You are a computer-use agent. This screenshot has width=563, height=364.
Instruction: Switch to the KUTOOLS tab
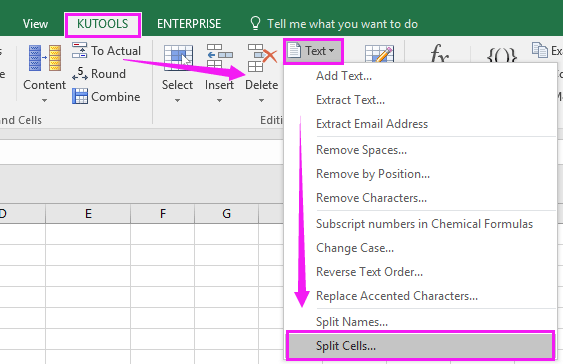coord(103,24)
